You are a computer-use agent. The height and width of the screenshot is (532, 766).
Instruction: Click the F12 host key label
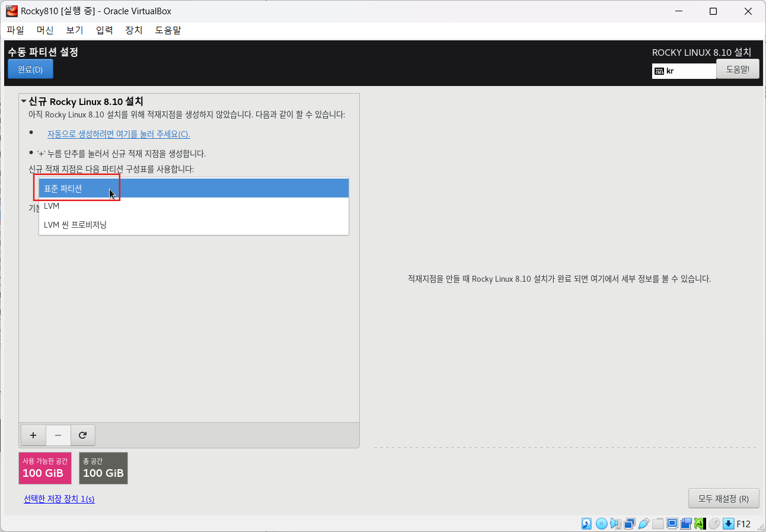pos(743,524)
